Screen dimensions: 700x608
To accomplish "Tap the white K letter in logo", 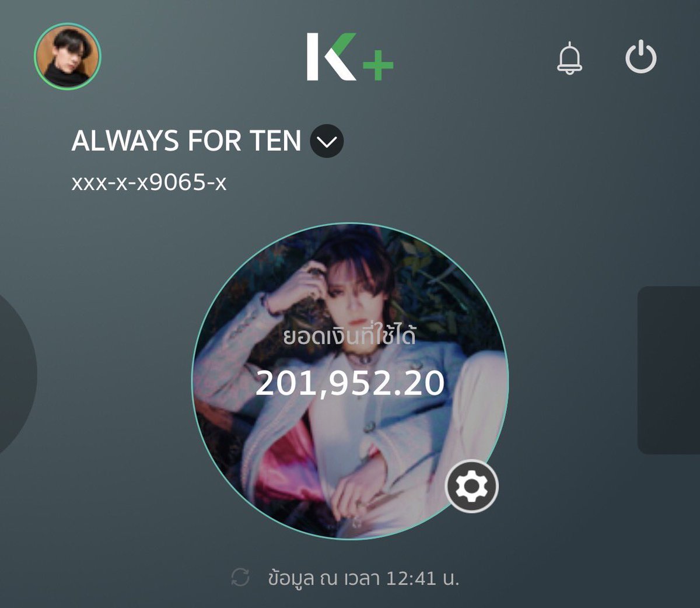I will 330,57.
